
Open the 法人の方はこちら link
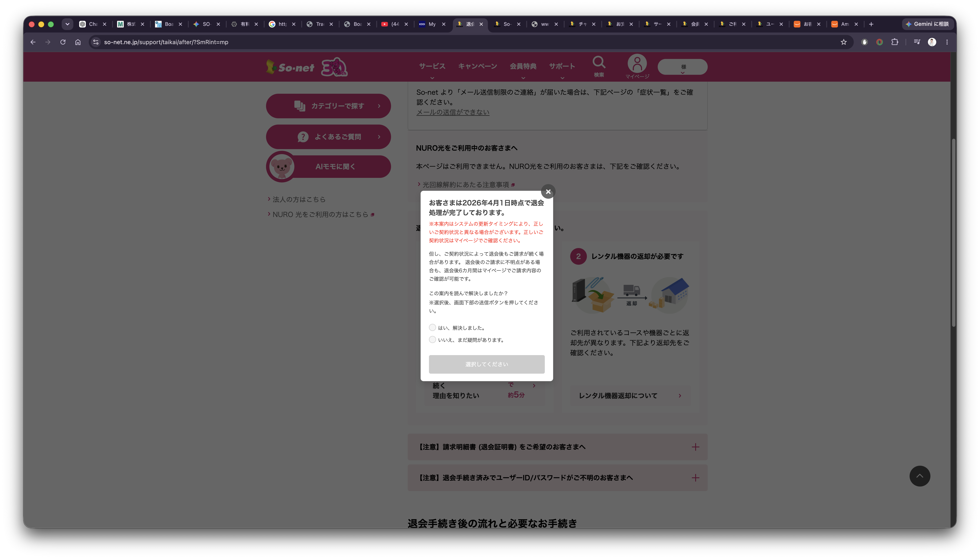pos(299,199)
